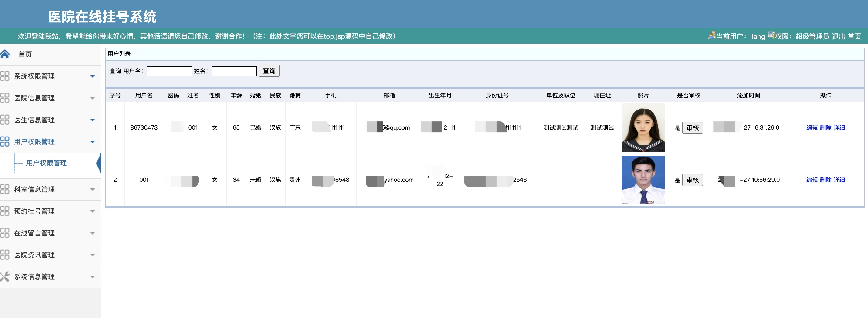Select the 用户权限管理 submenu tree item
The width and height of the screenshot is (868, 318).
46,163
